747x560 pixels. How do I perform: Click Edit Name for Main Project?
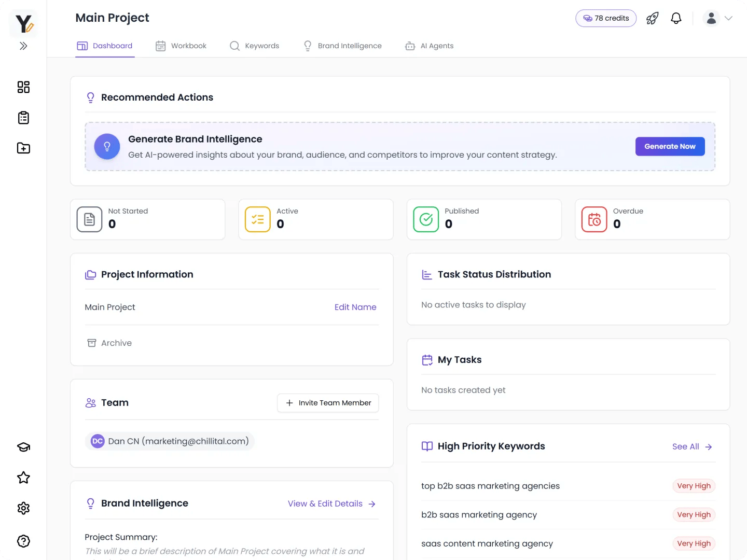(x=355, y=307)
